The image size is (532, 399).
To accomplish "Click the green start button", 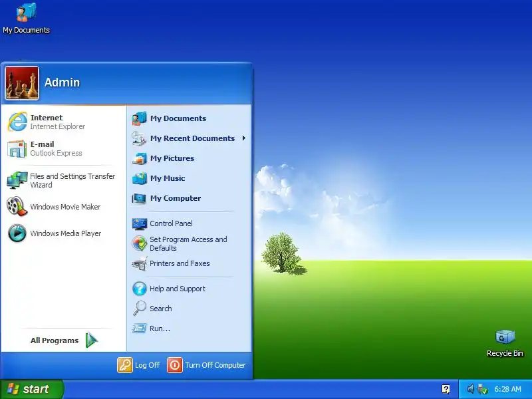I will 31,389.
